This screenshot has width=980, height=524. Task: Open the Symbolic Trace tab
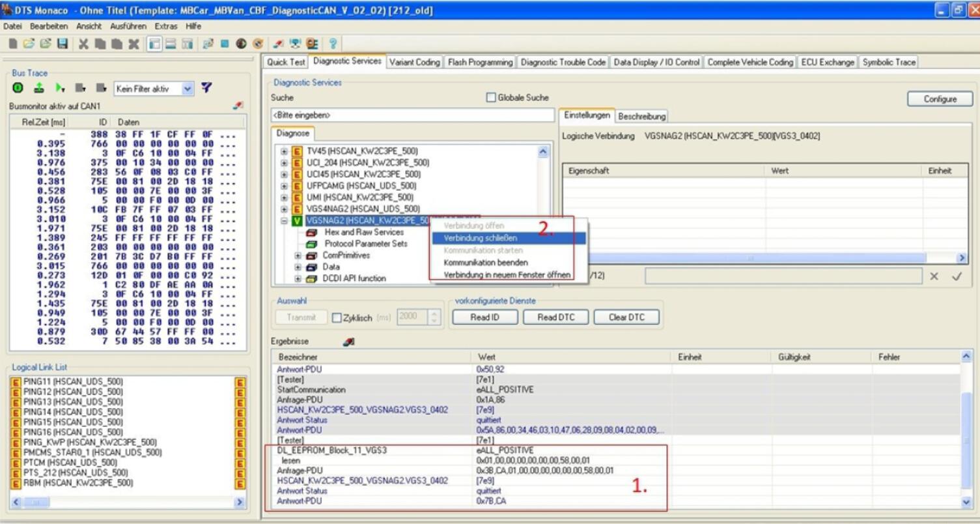click(889, 63)
